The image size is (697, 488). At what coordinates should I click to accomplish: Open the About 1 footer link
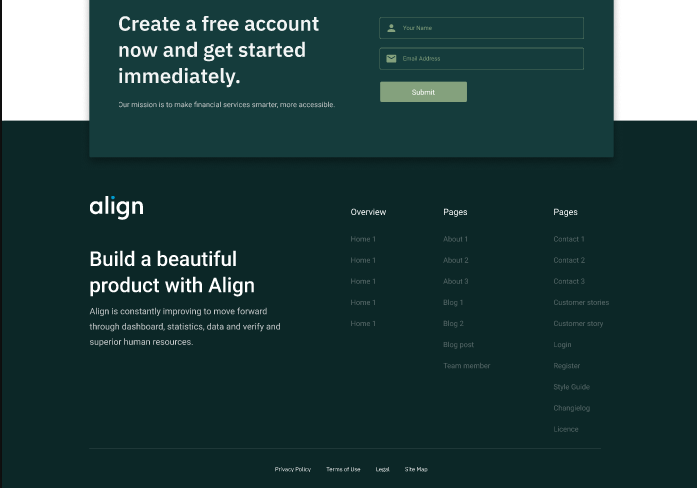click(x=455, y=239)
